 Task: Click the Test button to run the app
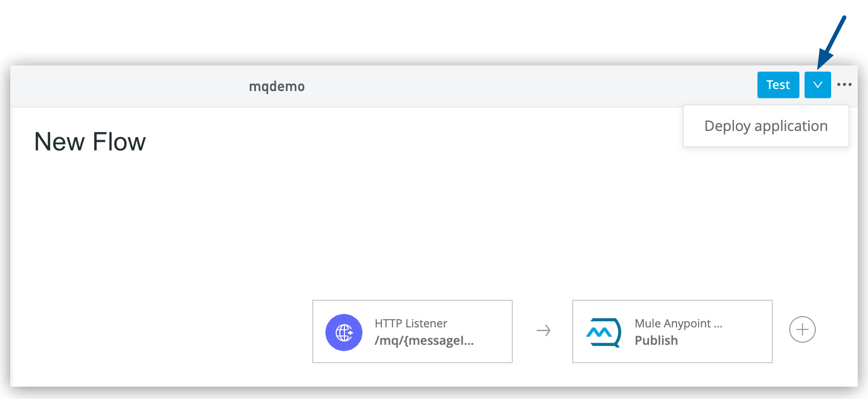[x=778, y=84]
